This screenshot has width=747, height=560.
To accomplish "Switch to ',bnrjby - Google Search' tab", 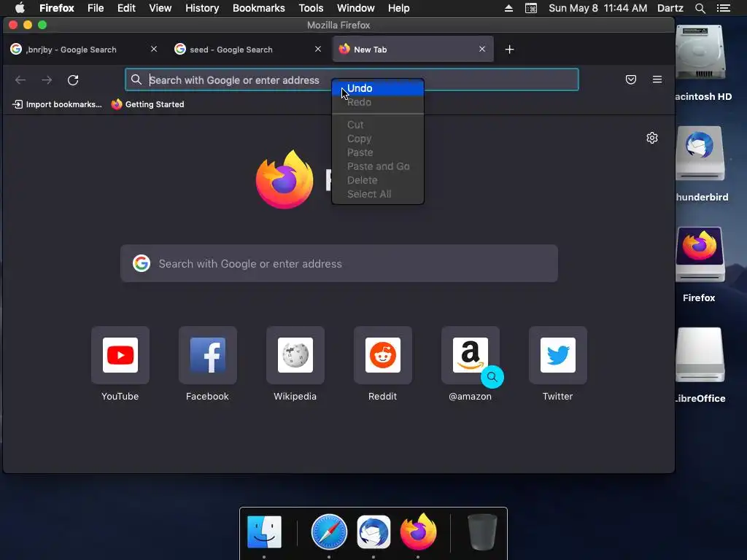I will click(x=84, y=49).
